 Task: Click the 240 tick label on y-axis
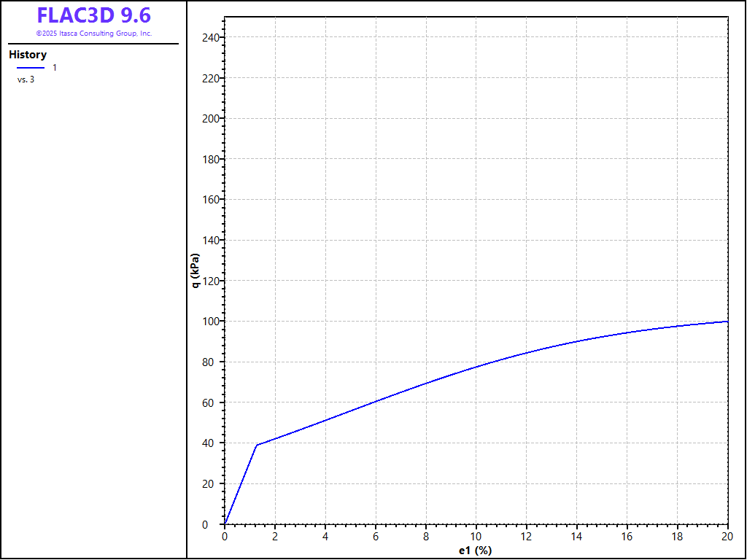210,37
